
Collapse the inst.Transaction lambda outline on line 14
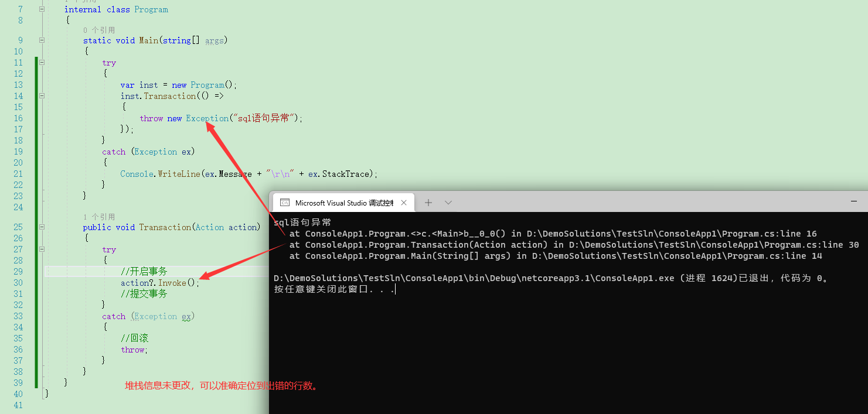pos(42,96)
